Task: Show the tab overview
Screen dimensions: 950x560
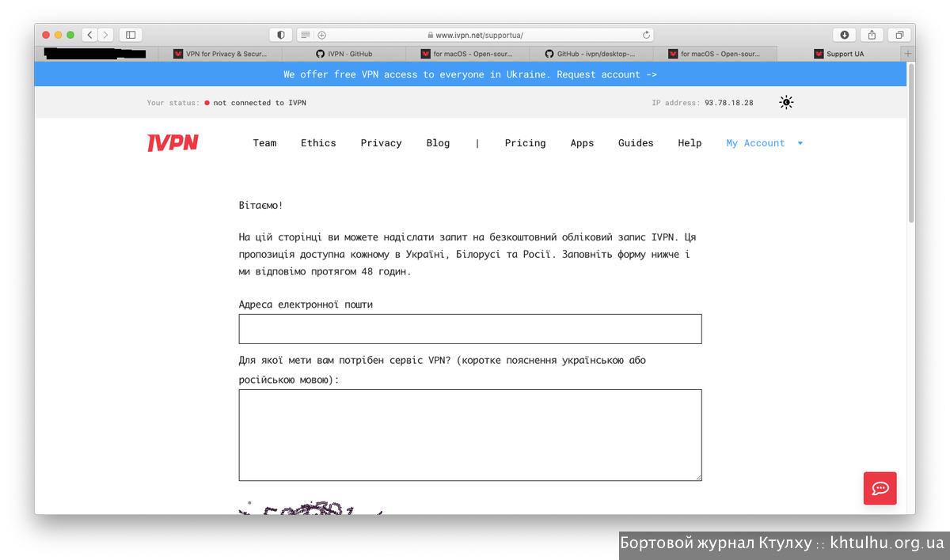Action: (899, 35)
